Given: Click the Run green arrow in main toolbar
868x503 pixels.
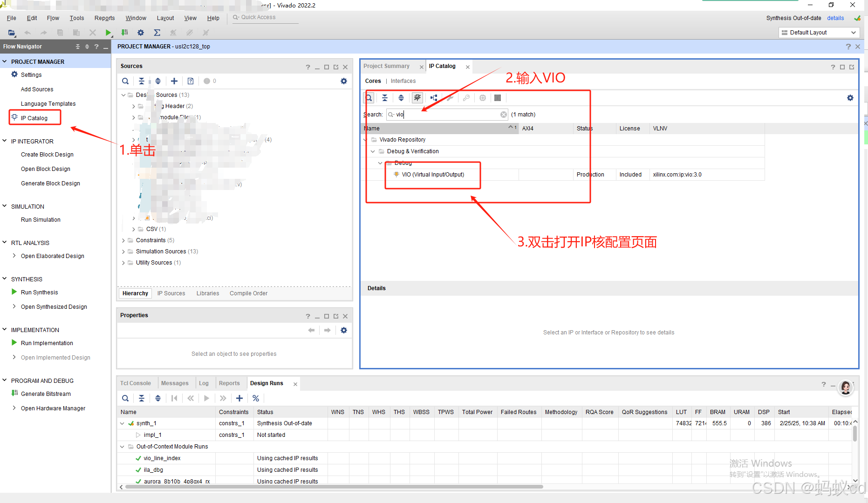Looking at the screenshot, I should 108,33.
